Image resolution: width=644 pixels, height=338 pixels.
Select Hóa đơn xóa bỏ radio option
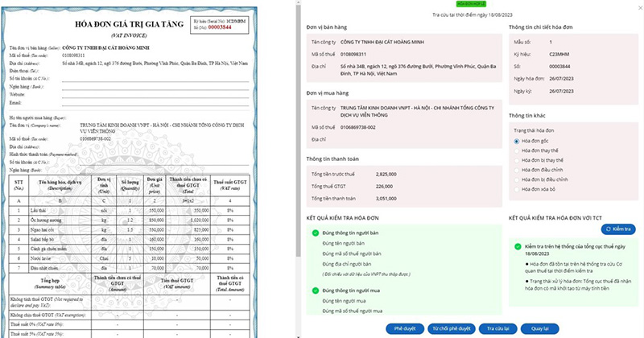tap(517, 189)
